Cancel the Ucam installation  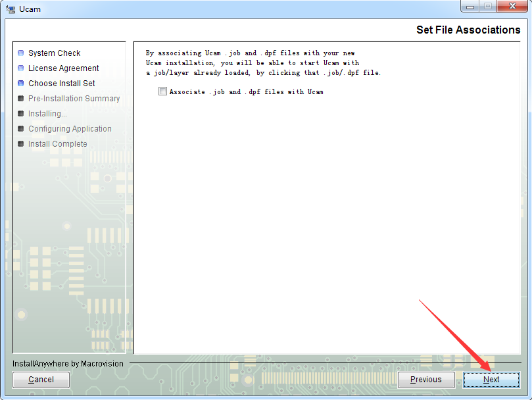pos(41,380)
